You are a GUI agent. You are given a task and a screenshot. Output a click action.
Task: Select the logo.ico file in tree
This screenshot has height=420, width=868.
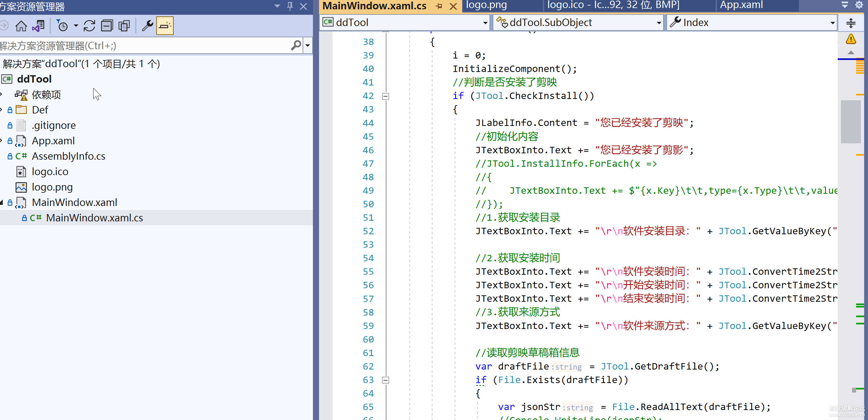[50, 172]
